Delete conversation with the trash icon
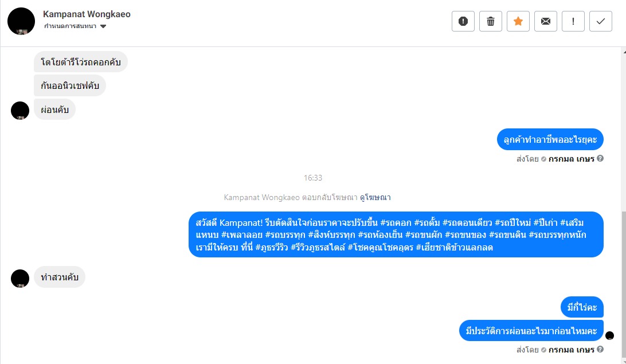Screen dimensions: 626x364 491,21
